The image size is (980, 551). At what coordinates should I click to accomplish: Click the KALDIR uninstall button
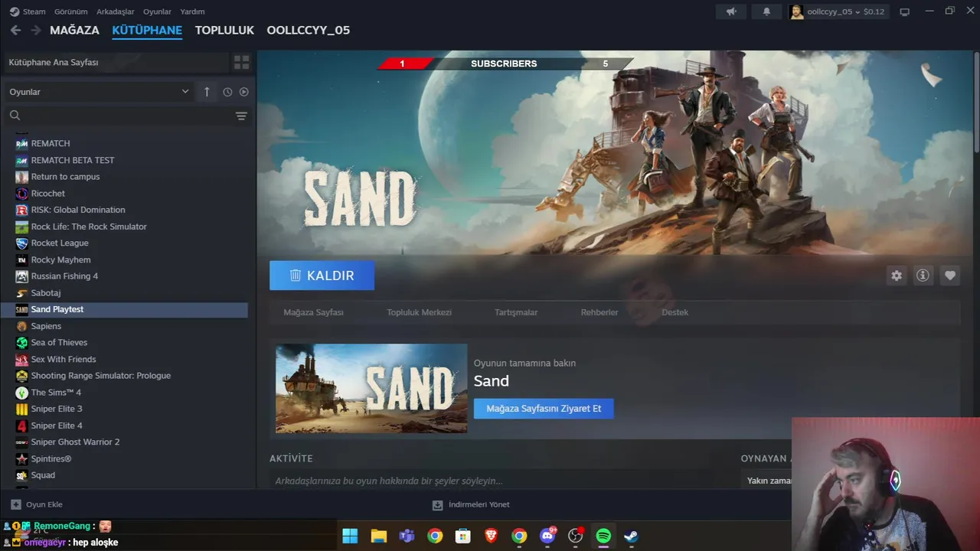tap(322, 275)
